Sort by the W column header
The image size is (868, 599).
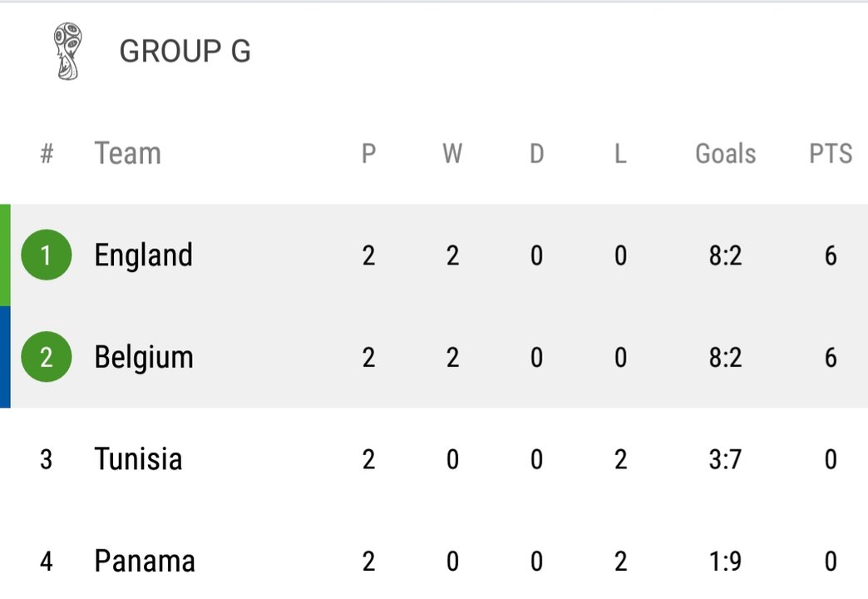coord(452,153)
